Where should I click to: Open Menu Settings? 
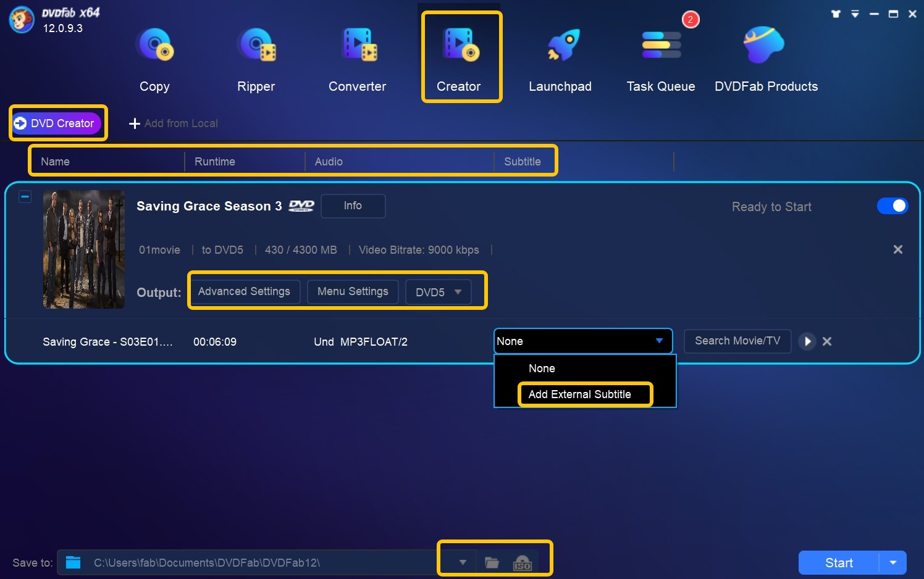click(353, 291)
